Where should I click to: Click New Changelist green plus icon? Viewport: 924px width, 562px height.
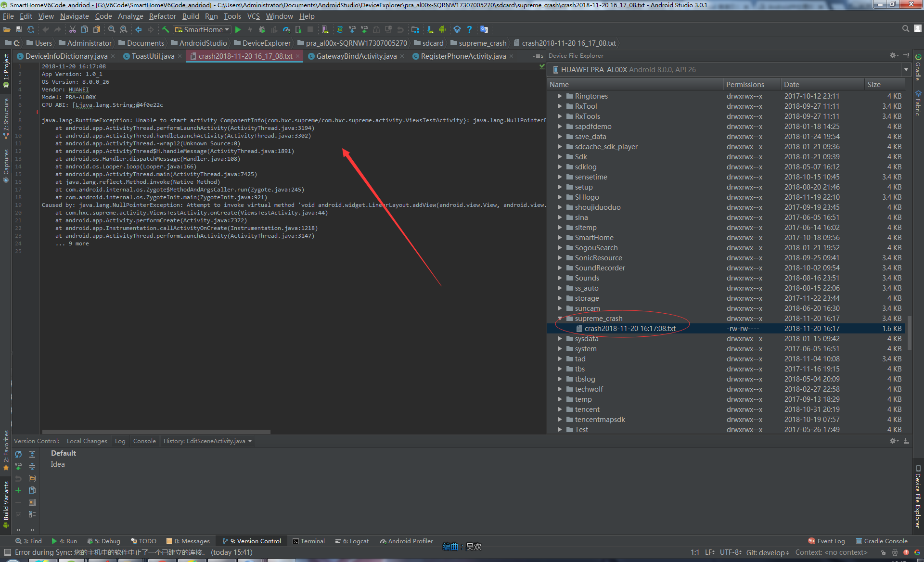coord(18,490)
